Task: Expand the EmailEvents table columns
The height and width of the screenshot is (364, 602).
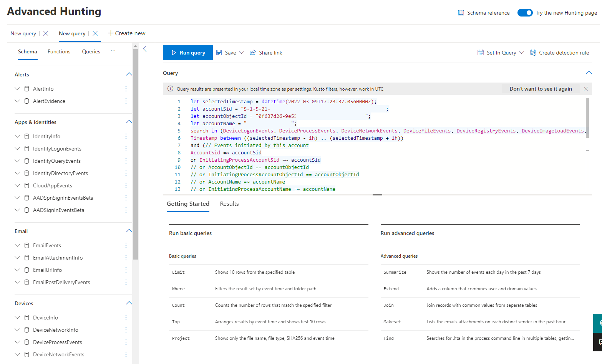Action: (17, 245)
